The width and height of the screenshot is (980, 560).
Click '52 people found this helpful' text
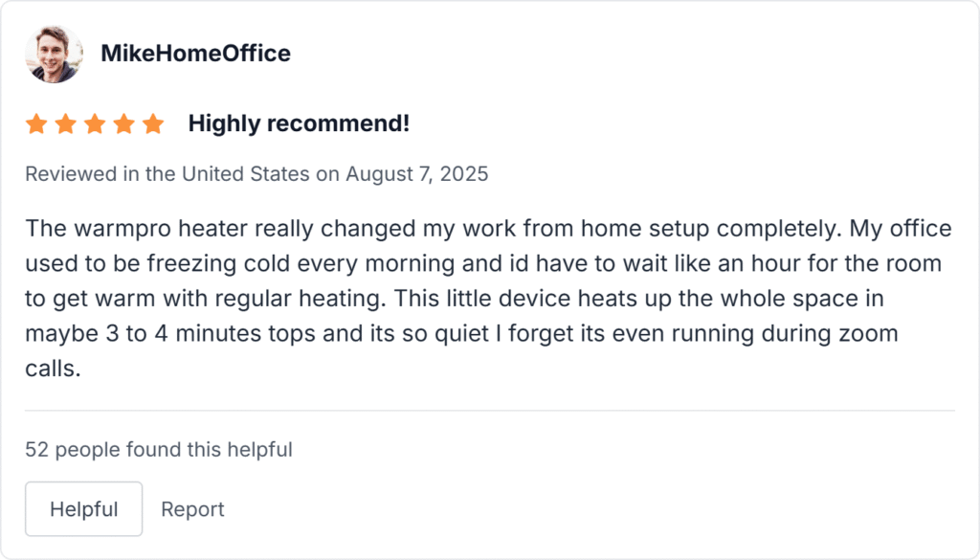160,449
